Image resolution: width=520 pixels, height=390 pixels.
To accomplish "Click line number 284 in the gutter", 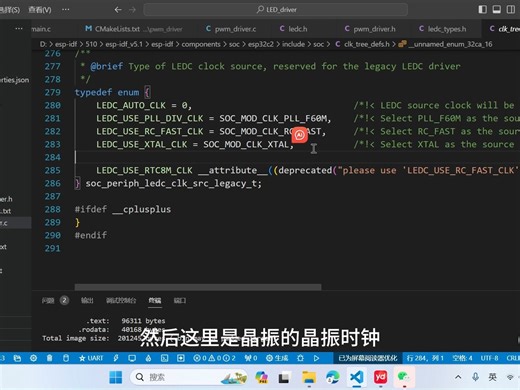I will (53, 157).
